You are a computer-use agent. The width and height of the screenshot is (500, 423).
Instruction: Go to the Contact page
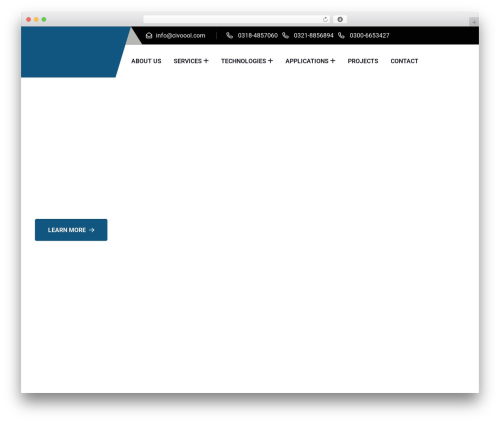[x=404, y=61]
